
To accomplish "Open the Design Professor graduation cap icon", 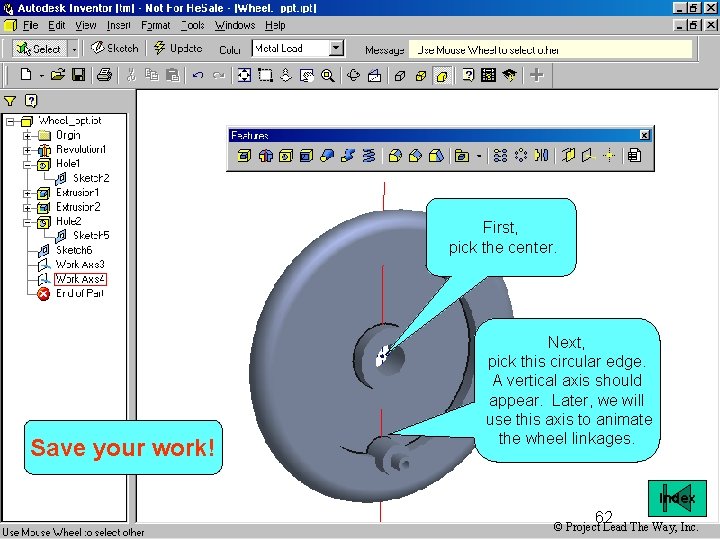I will coord(509,75).
